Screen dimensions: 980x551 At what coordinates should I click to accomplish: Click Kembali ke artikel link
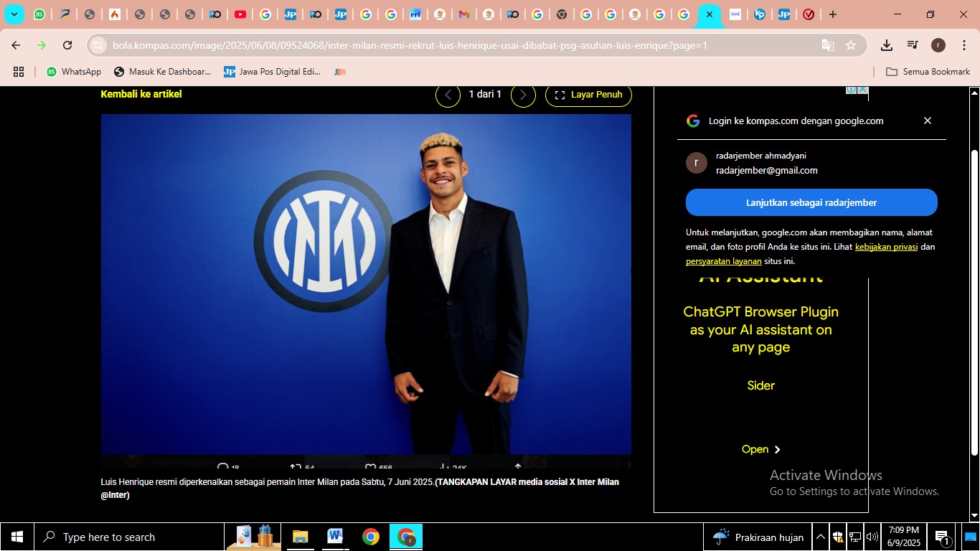tap(141, 94)
